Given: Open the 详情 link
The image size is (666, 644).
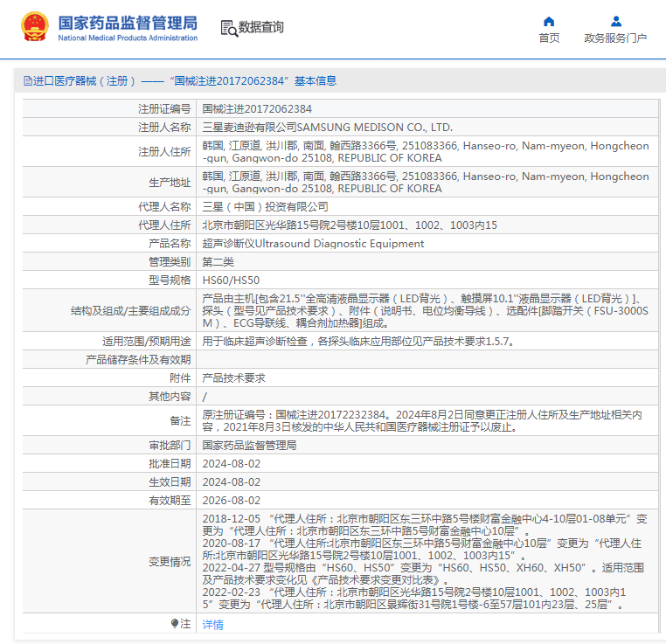Looking at the screenshot, I should (212, 625).
